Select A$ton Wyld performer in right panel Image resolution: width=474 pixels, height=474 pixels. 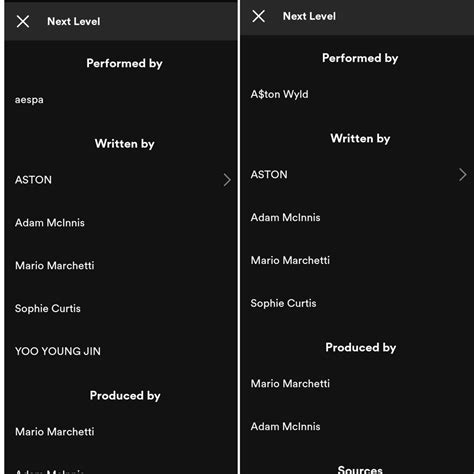(x=279, y=94)
